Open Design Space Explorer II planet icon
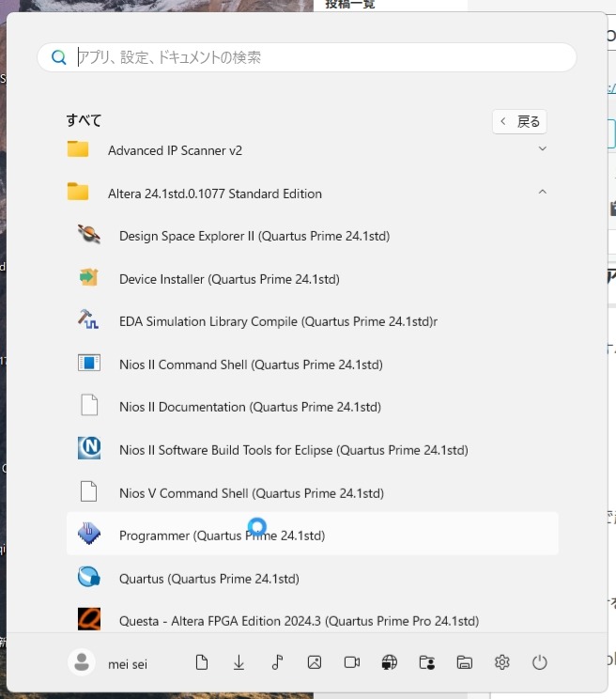Image resolution: width=616 pixels, height=699 pixels. click(x=89, y=234)
